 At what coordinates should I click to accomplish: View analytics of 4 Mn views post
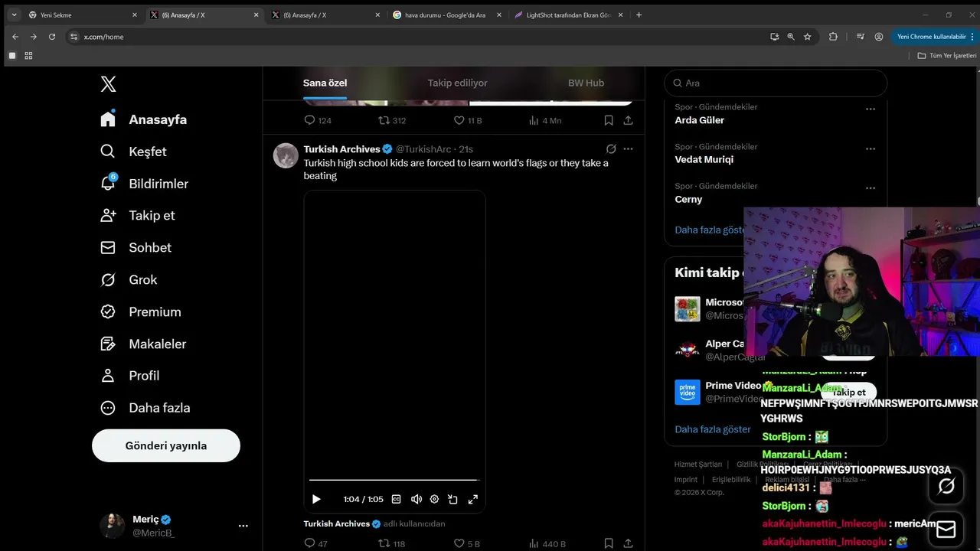(545, 120)
